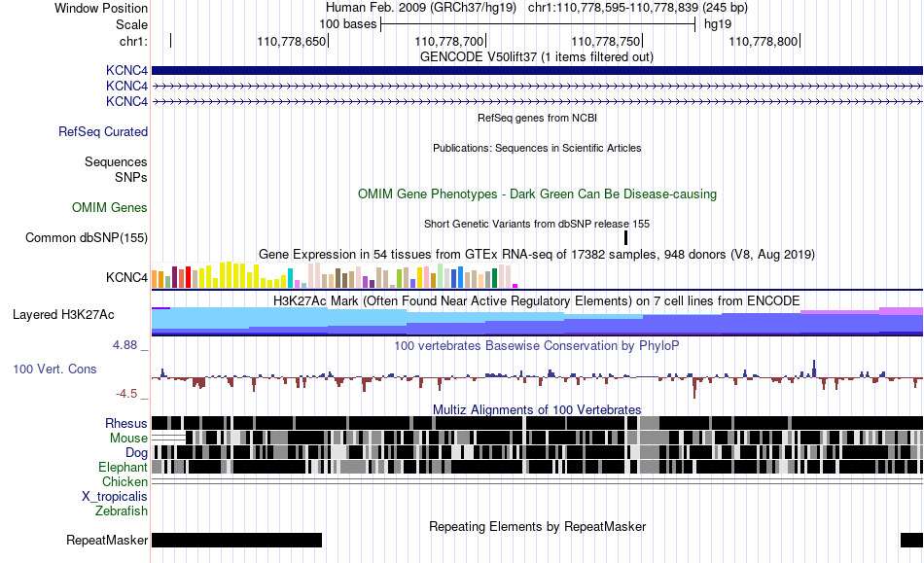
Task: Click the thick KCNC4 exon block
Action: 537,71
